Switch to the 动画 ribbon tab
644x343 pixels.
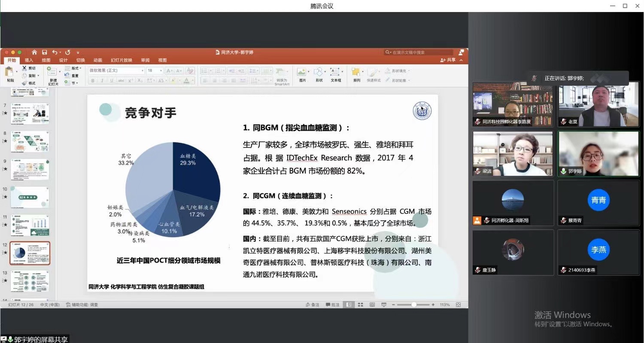click(97, 60)
